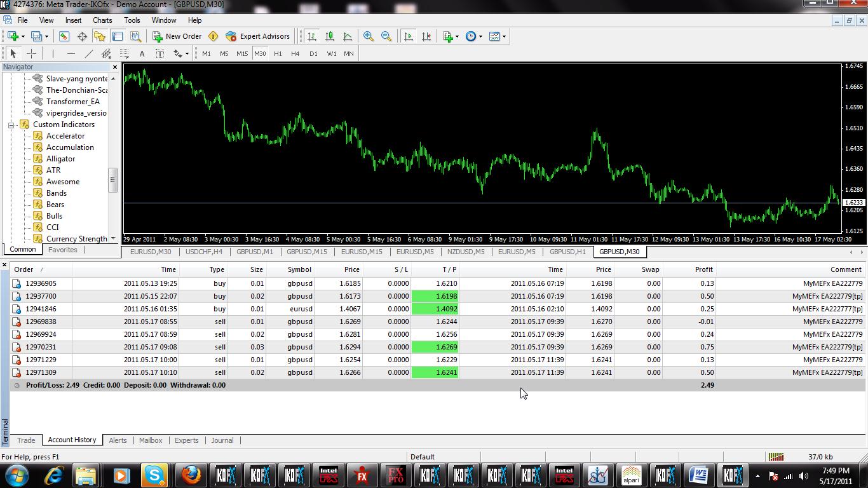
Task: Pick the Fibonacci Retracement tool
Action: pyautogui.click(x=124, y=53)
